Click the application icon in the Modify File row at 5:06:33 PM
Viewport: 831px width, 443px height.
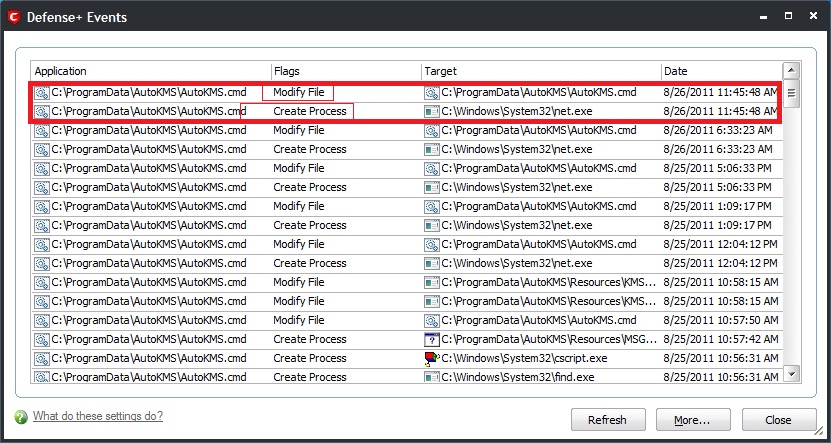point(42,169)
